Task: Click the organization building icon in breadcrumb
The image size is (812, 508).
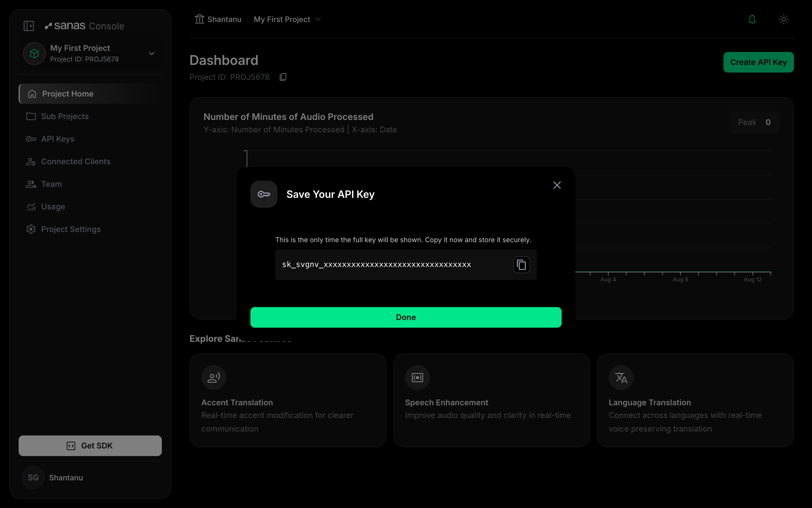Action: pos(200,19)
